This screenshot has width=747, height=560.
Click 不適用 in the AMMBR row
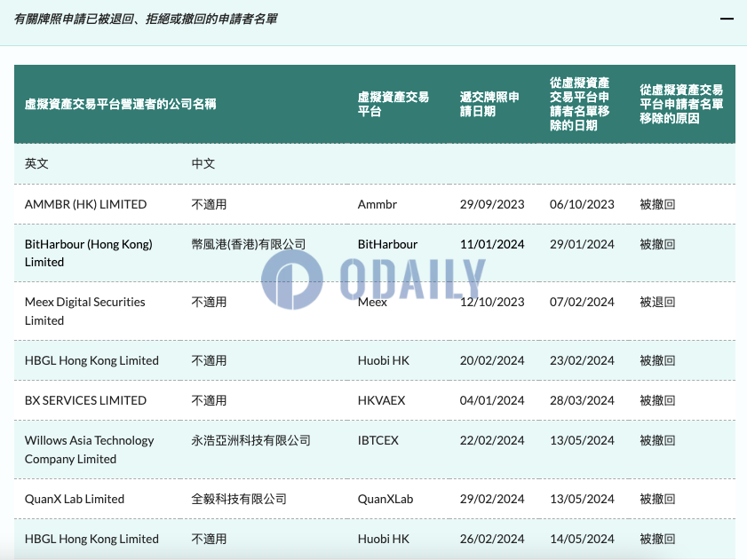209,204
